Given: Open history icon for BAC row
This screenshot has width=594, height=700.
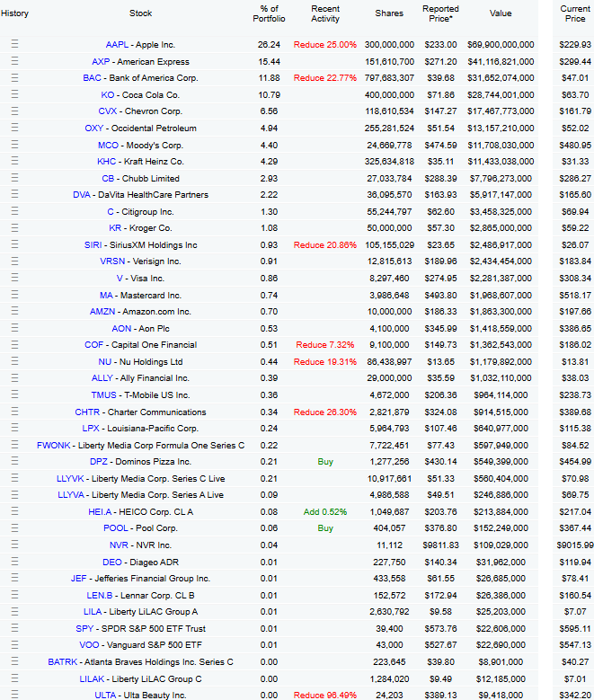Looking at the screenshot, I should click(14, 77).
